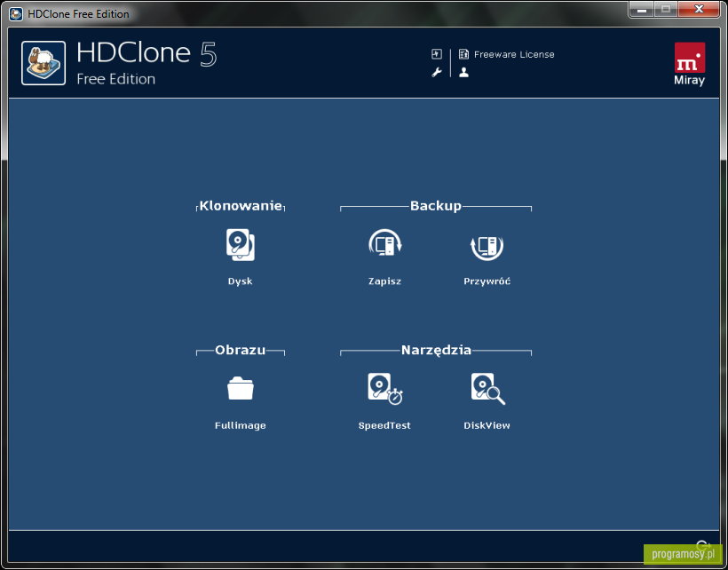Image resolution: width=728 pixels, height=570 pixels.
Task: Click the user profile silhouette icon
Action: pyautogui.click(x=463, y=73)
